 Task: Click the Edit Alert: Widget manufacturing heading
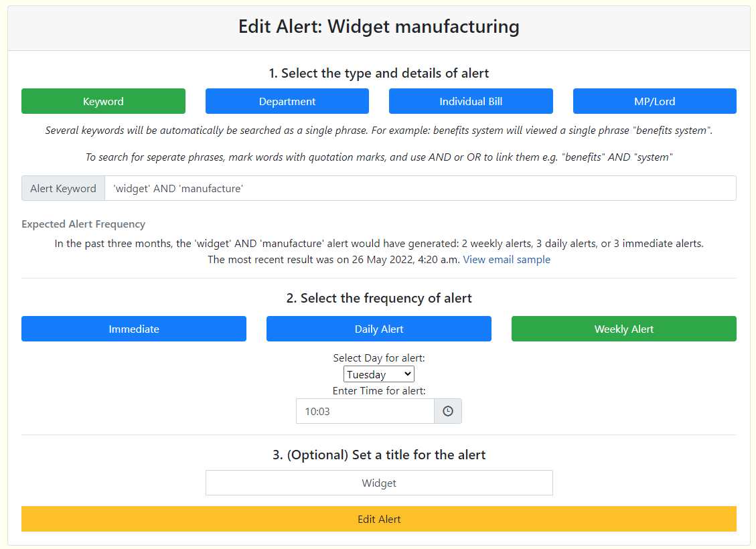(379, 27)
